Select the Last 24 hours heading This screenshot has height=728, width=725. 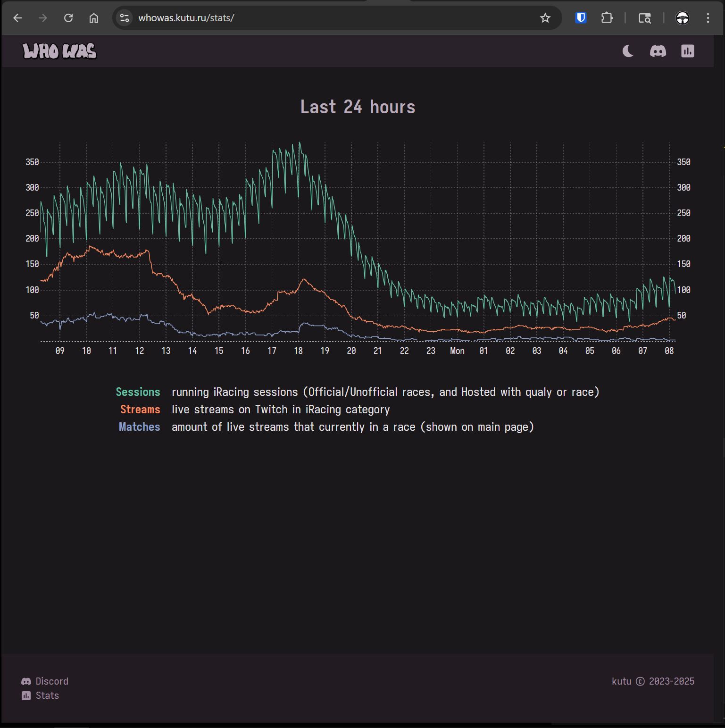[358, 107]
